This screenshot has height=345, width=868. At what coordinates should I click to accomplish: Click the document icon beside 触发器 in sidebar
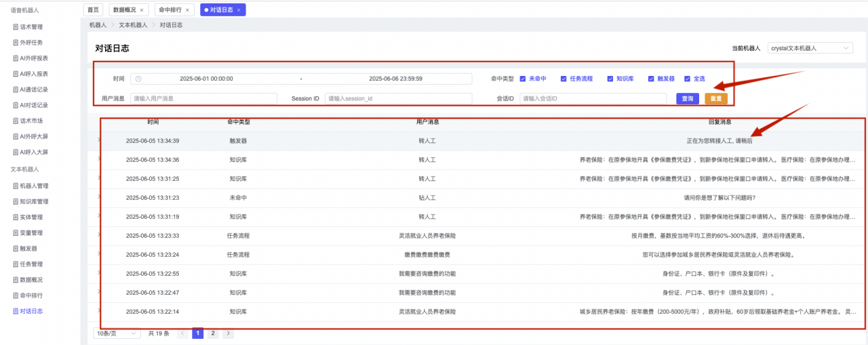point(16,249)
